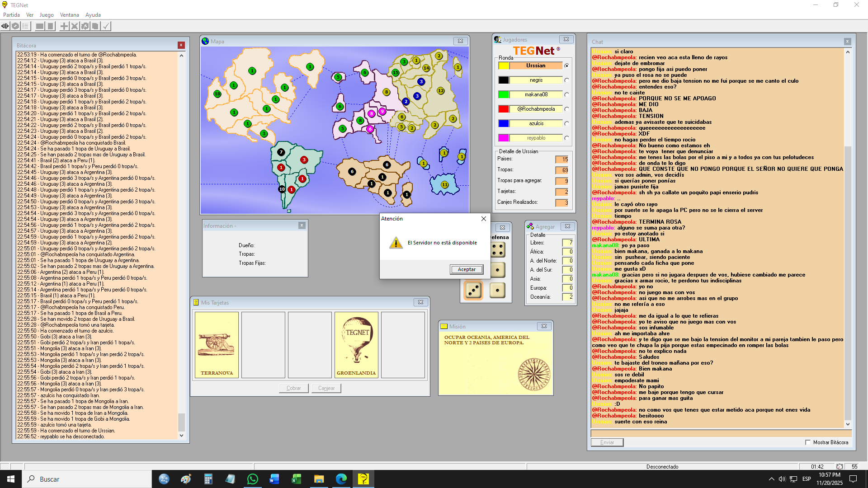Enable the Mostrar Bitácora checkbox
868x488 pixels.
click(808, 442)
